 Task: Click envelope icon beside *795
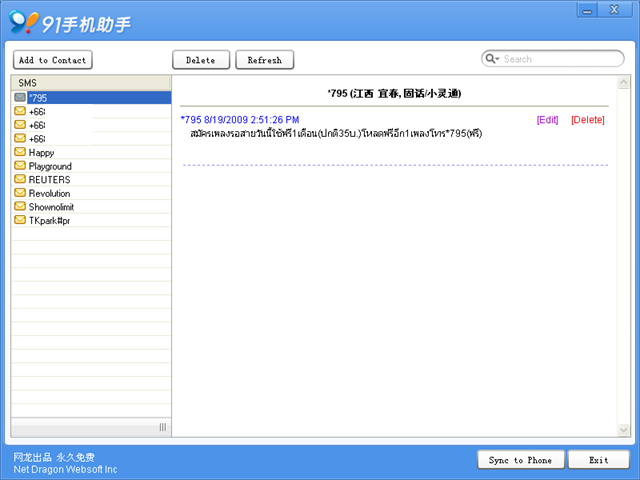click(20, 98)
